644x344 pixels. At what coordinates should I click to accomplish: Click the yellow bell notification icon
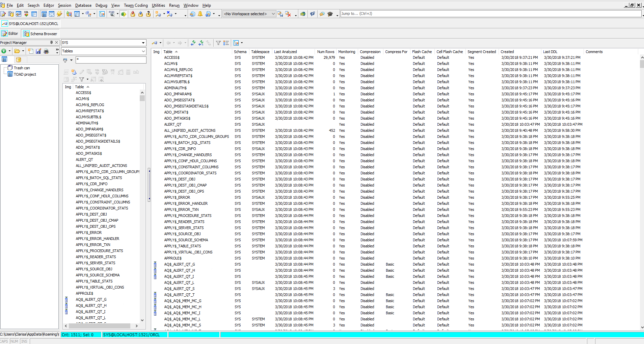point(200,14)
